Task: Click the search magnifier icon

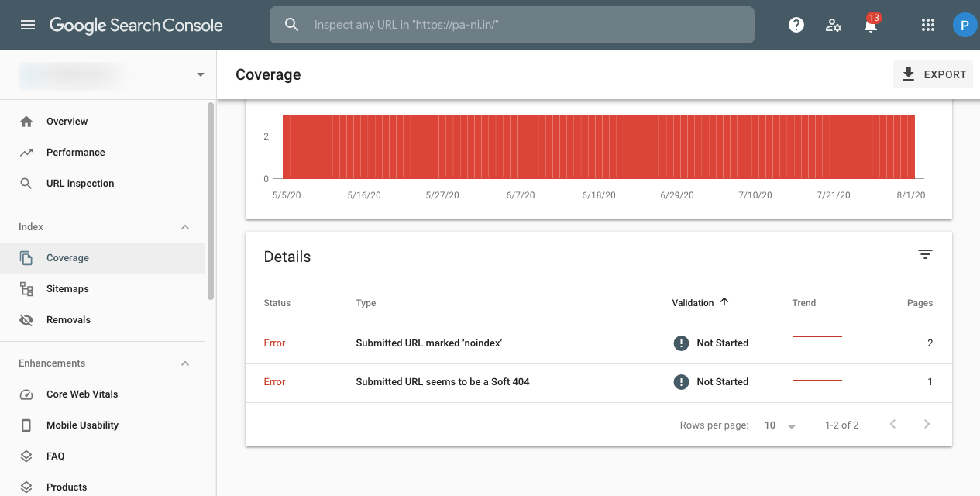Action: (x=292, y=25)
